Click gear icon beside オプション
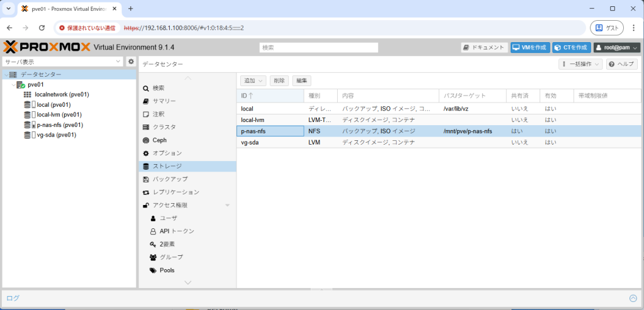 (146, 153)
